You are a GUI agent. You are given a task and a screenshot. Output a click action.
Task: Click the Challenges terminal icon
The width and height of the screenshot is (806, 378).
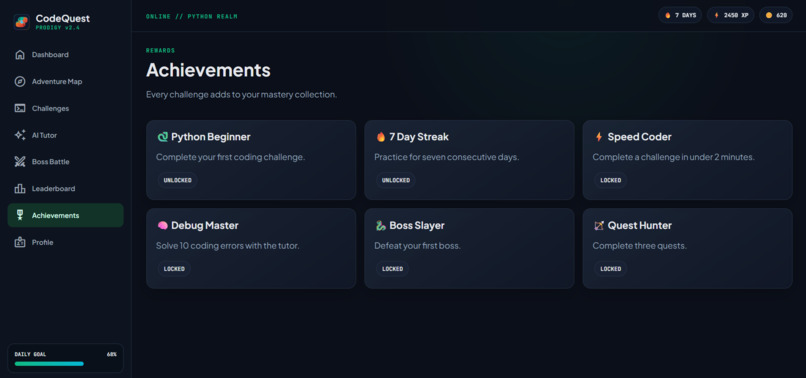tap(20, 108)
